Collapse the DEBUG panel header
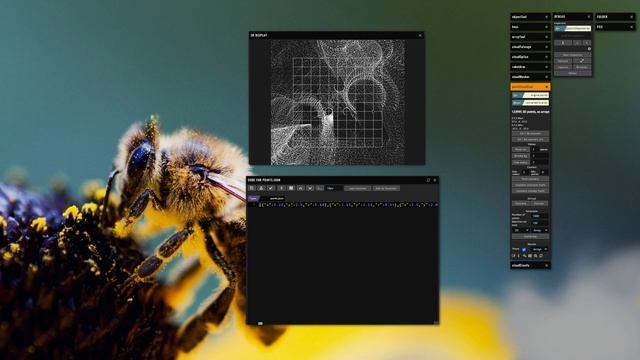 click(x=573, y=17)
